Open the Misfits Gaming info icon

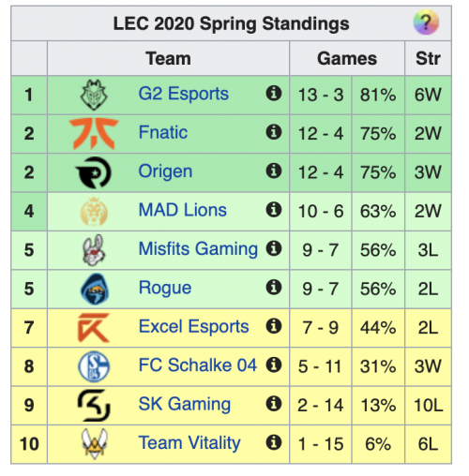click(274, 248)
